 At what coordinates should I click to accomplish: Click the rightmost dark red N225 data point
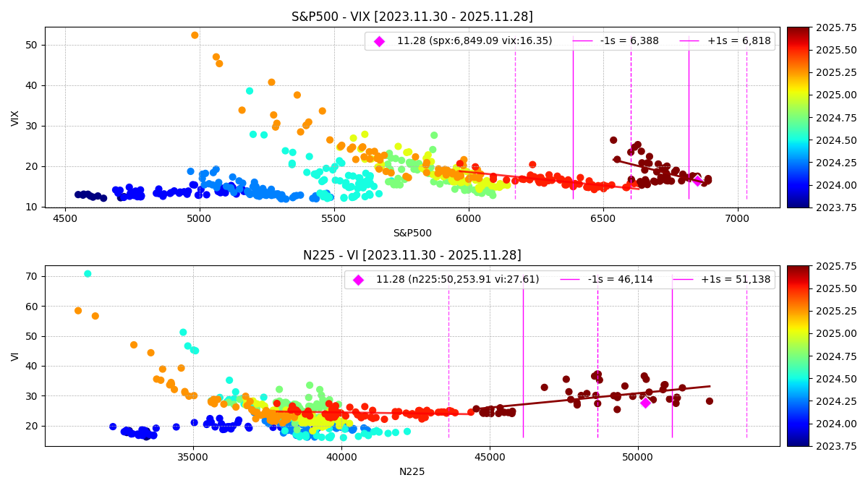point(709,401)
